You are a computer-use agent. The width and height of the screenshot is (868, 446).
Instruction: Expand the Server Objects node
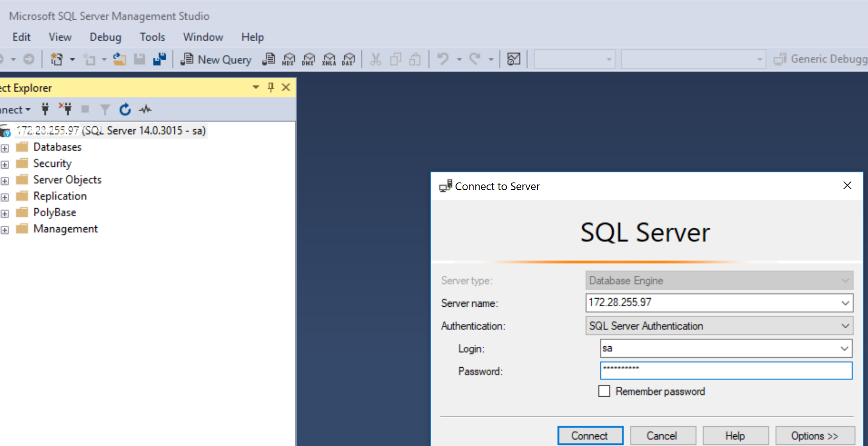coord(5,181)
